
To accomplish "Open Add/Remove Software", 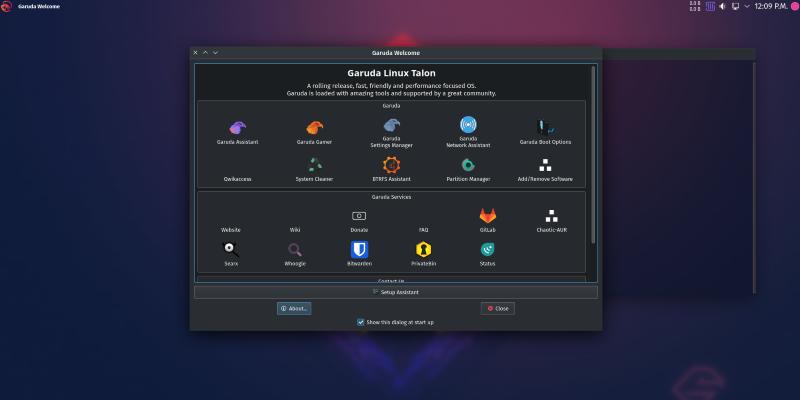I will [545, 165].
